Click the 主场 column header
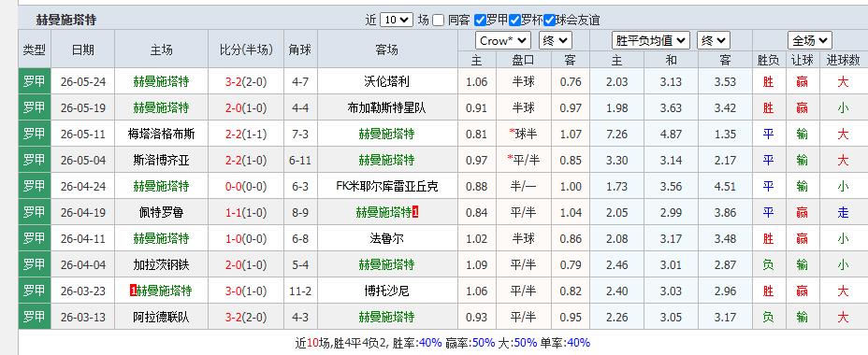The width and height of the screenshot is (868, 355). point(162,50)
